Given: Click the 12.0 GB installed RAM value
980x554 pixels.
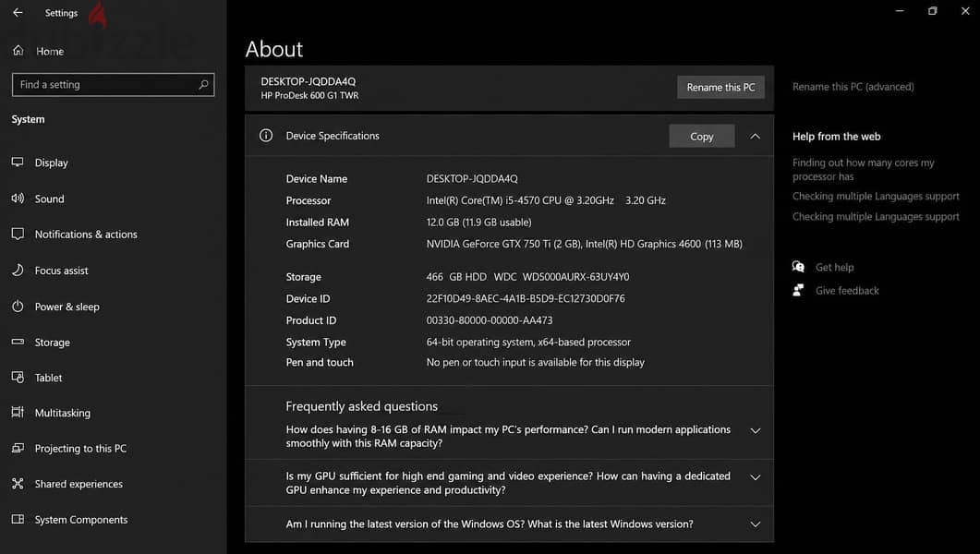Looking at the screenshot, I should (x=478, y=223).
